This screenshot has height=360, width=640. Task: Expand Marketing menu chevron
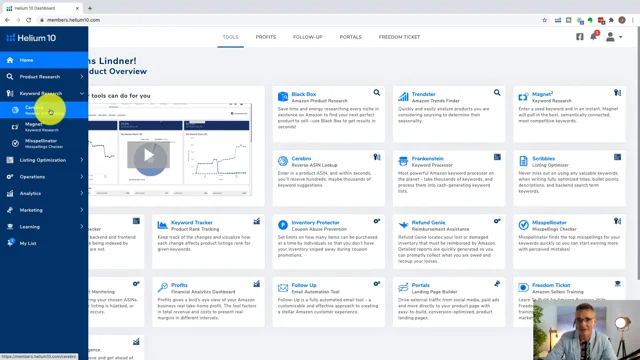(x=82, y=210)
